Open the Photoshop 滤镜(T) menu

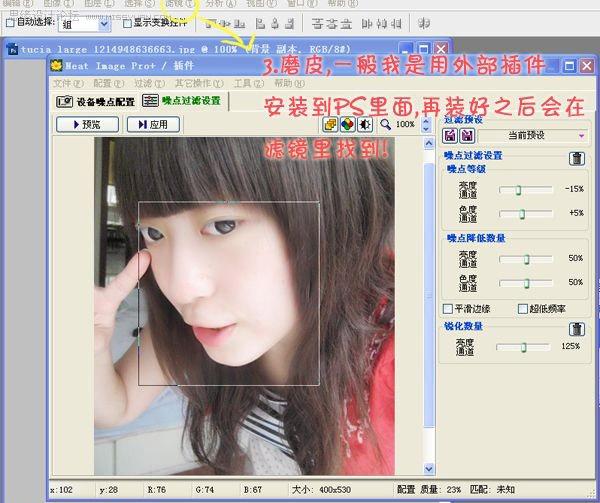[179, 3]
